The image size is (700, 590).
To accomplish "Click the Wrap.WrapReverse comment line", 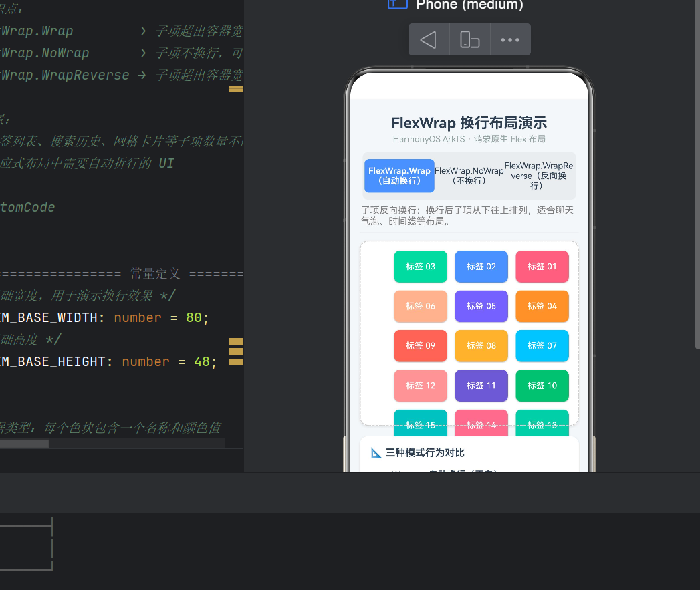I will (122, 75).
